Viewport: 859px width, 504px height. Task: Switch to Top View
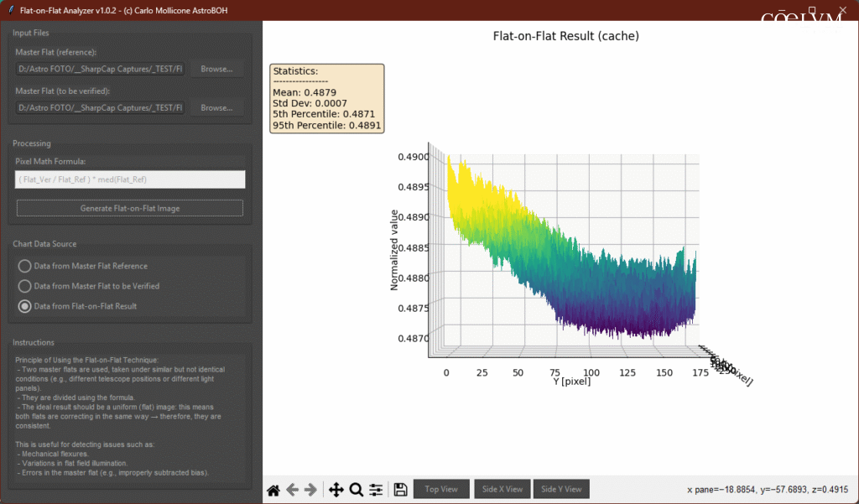[x=441, y=490]
